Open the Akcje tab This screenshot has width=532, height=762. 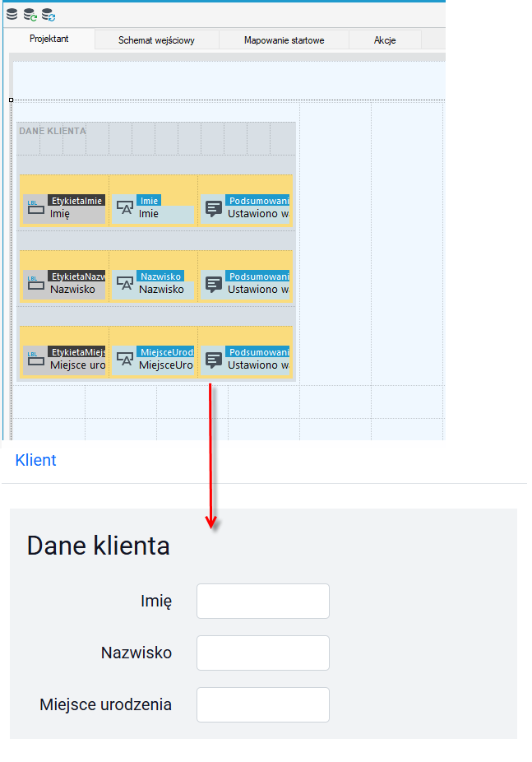(x=385, y=40)
